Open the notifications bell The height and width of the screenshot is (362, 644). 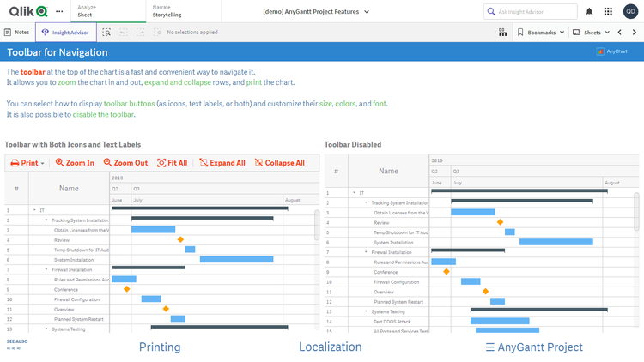(589, 11)
